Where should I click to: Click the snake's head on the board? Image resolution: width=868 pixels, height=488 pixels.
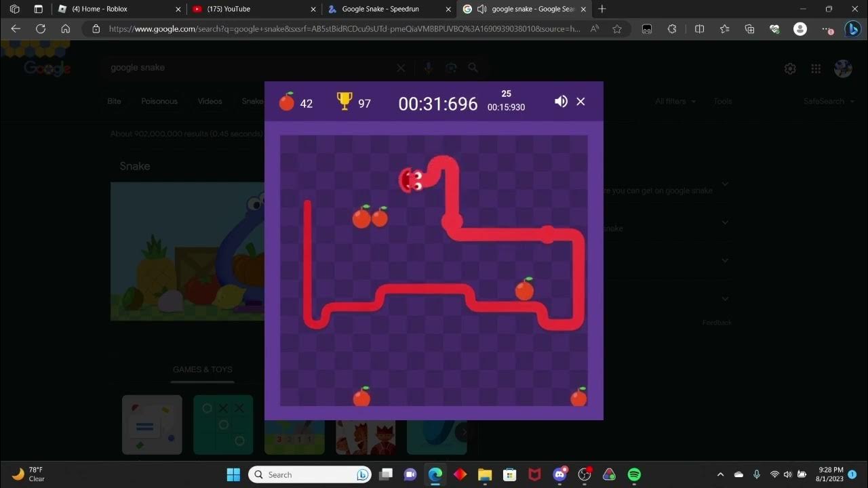tap(411, 180)
